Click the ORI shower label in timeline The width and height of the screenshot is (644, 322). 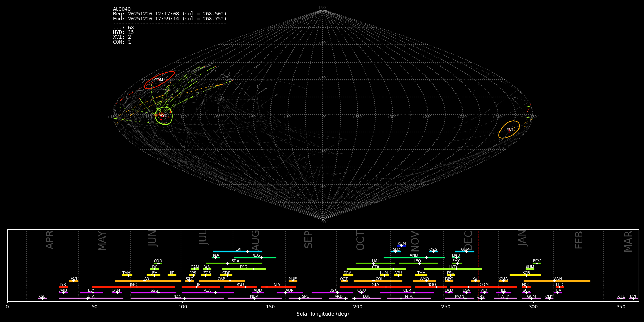(379, 279)
